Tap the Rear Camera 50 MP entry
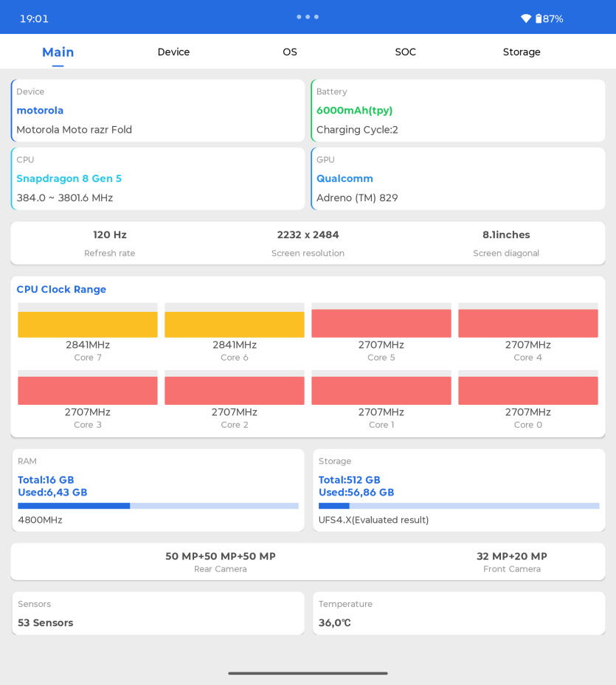 pos(221,562)
